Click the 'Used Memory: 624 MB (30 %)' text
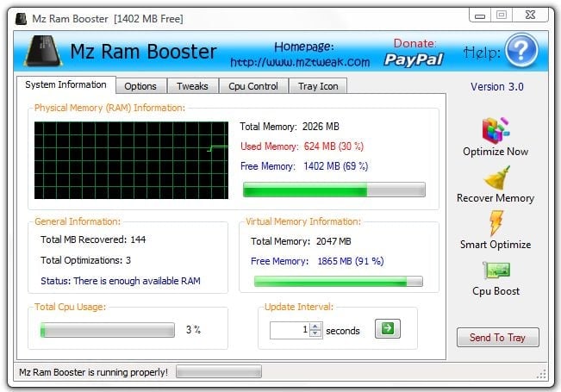Image resolution: width=561 pixels, height=392 pixels. 302,146
